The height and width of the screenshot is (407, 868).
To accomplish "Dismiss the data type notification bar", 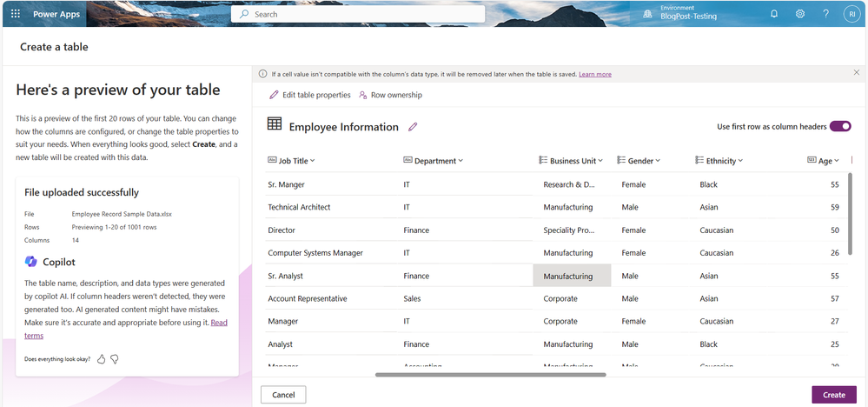I will coord(857,72).
